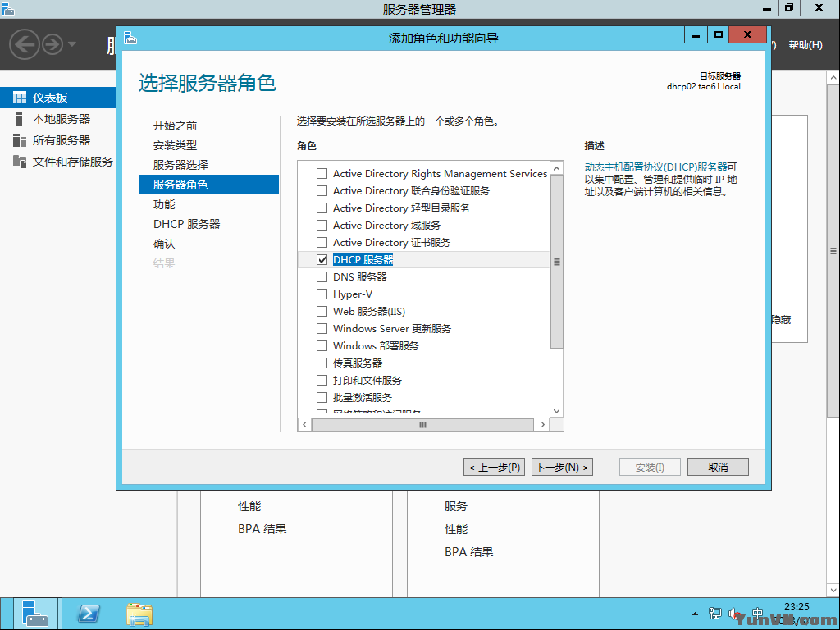Open File Explorer from the taskbar
Viewport: 840px width, 630px height.
(x=139, y=614)
